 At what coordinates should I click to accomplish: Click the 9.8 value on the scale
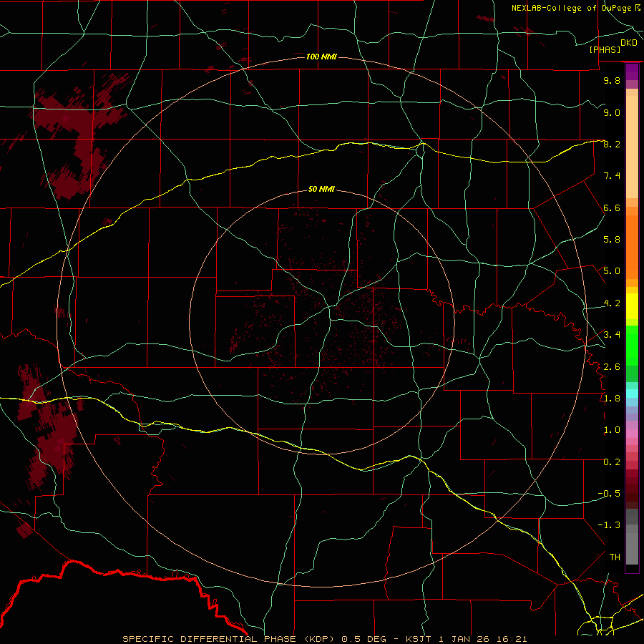pos(612,80)
